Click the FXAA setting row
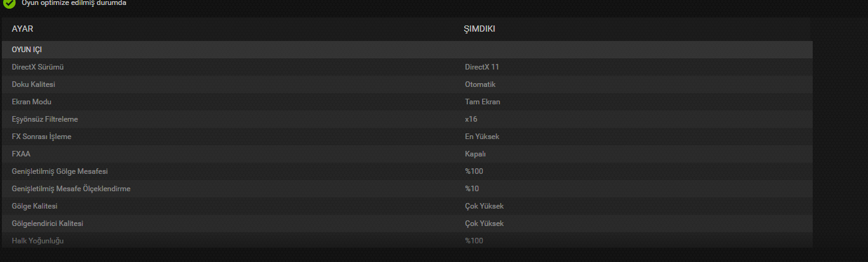Image resolution: width=868 pixels, height=262 pixels. coord(407,154)
